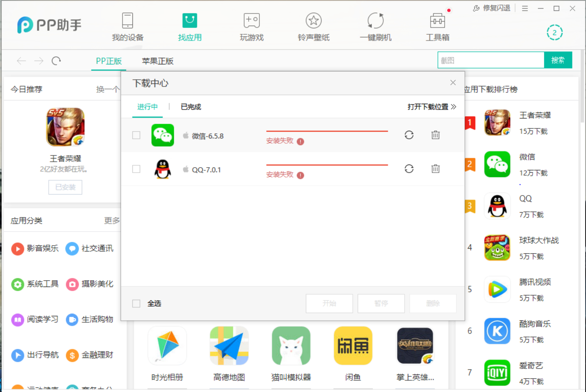Tick the checkbox for QQ-7.0.1
Screen dimensions: 586x392
(x=136, y=169)
